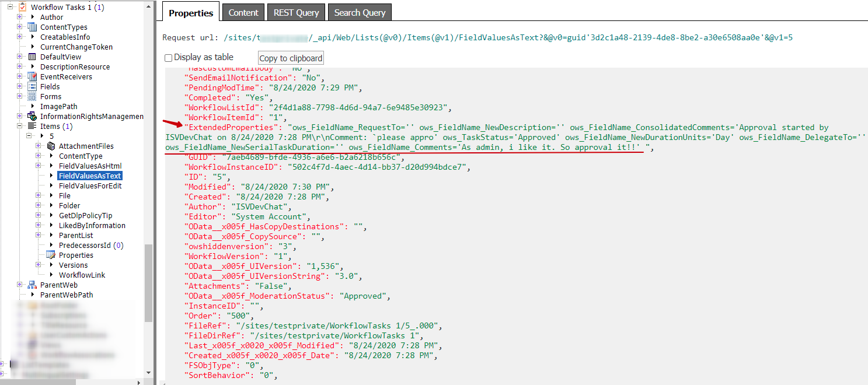Viewport: 868px width, 385px height.
Task: Click the Fields list icon
Action: (x=32, y=86)
